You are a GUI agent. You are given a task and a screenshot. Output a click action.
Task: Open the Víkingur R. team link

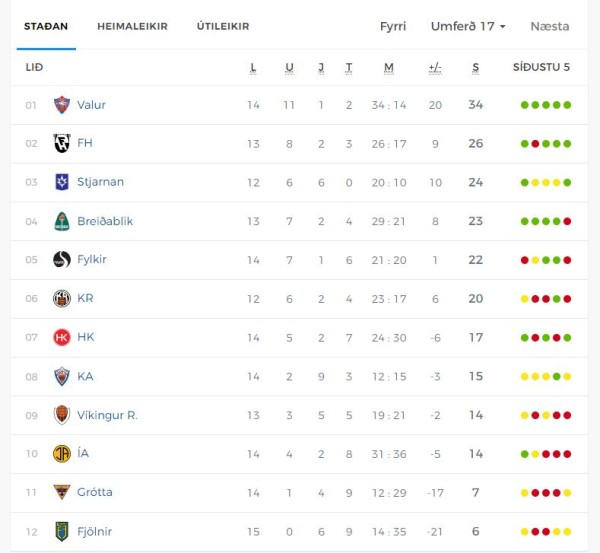(x=107, y=415)
